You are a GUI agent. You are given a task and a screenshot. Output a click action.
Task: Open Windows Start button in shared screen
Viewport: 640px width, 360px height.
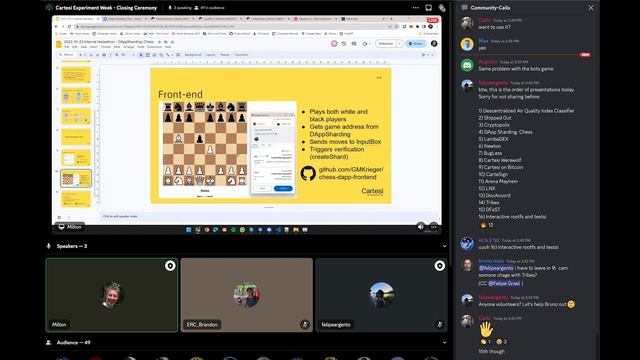tap(189, 230)
